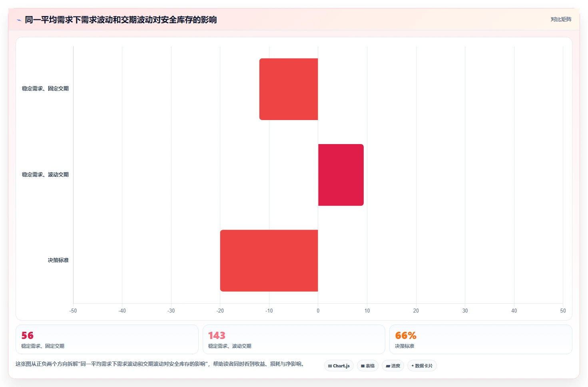Click the x-axis tick label -30
The height and width of the screenshot is (387, 588).
click(171, 311)
